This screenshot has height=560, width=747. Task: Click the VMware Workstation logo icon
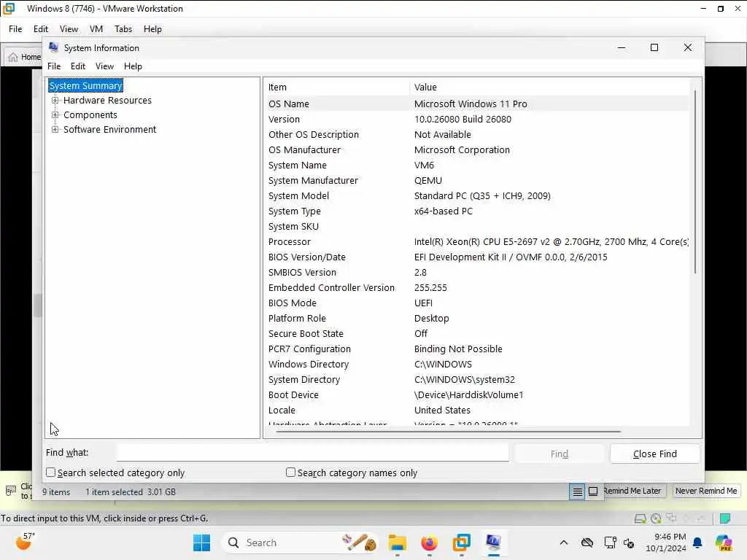click(x=9, y=9)
